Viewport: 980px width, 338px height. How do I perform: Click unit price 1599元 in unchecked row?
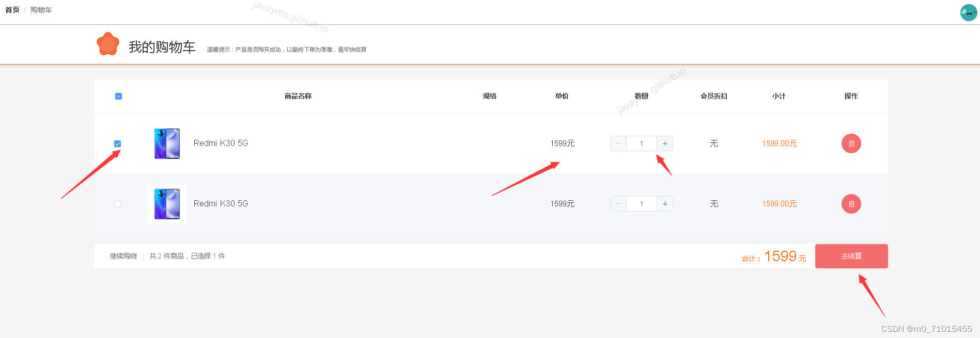point(562,204)
